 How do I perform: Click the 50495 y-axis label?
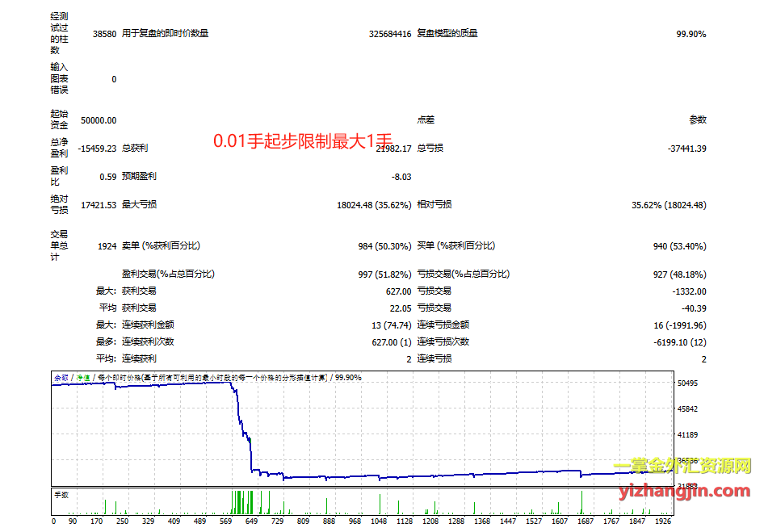coord(689,383)
